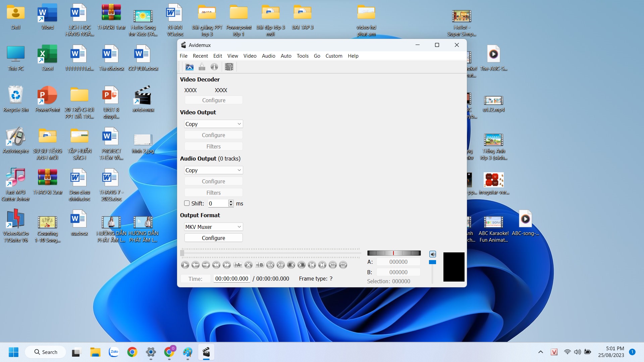644x362 pixels.
Task: Click the Open Video toolbar icon
Action: 190,67
